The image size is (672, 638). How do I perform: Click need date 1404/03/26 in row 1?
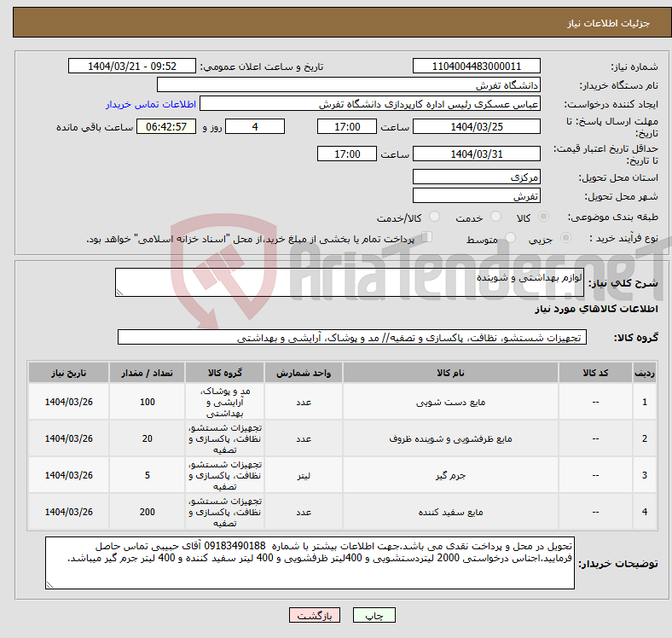pyautogui.click(x=68, y=402)
